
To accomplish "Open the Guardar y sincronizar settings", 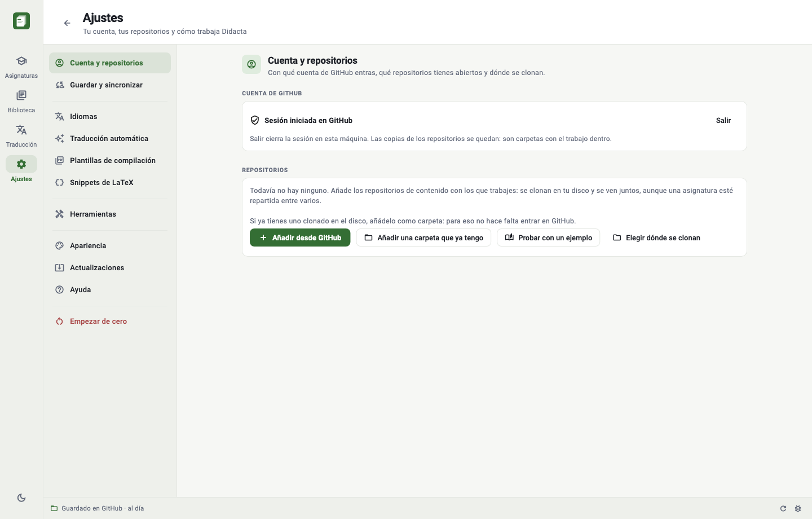I will click(x=110, y=85).
